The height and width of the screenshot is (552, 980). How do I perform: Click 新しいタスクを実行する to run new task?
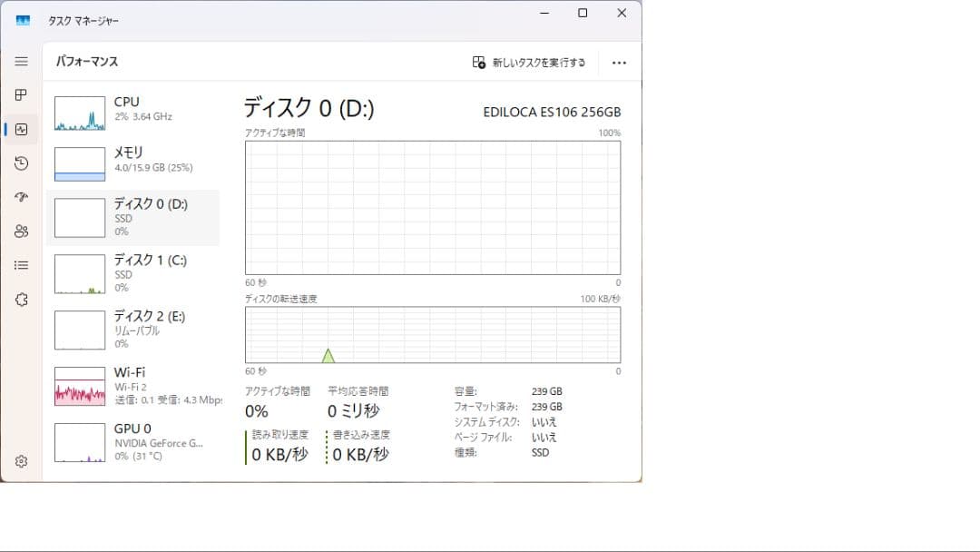click(530, 63)
